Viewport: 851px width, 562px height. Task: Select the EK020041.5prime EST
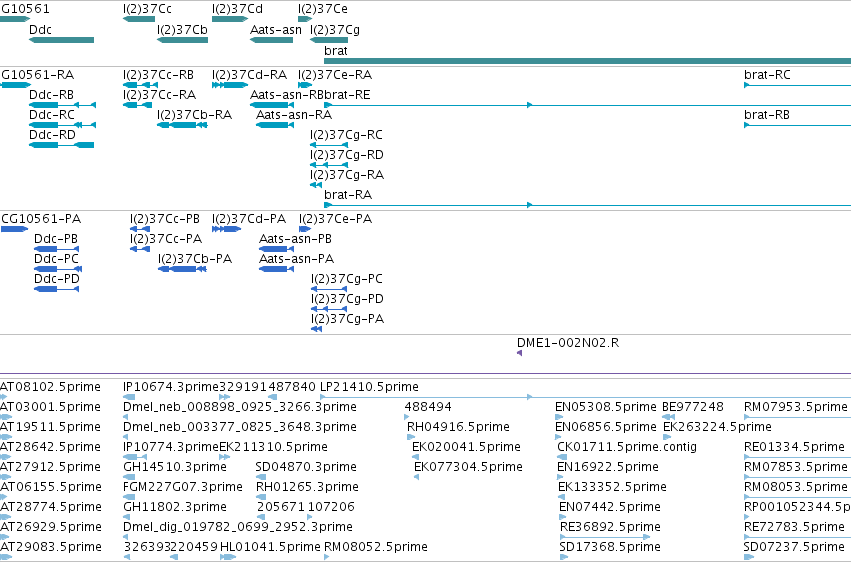pyautogui.click(x=415, y=457)
